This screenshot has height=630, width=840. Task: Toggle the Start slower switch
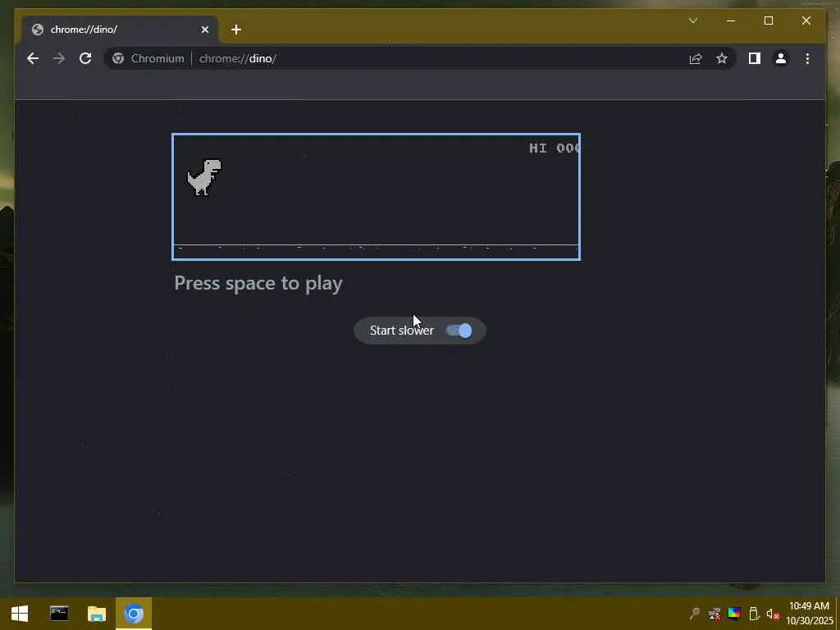click(x=459, y=331)
